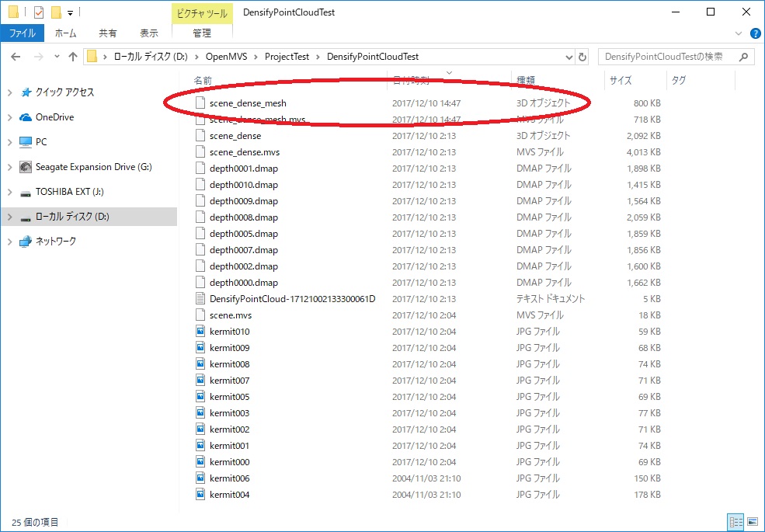Image resolution: width=765 pixels, height=532 pixels.
Task: Click the DensifyPointCloud text document icon
Action: (x=200, y=298)
